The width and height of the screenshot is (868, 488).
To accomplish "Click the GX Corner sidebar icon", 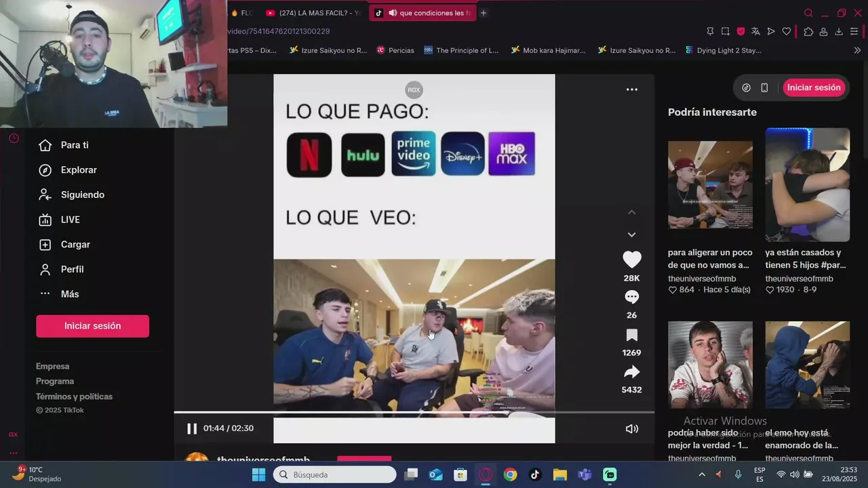I will 13,434.
